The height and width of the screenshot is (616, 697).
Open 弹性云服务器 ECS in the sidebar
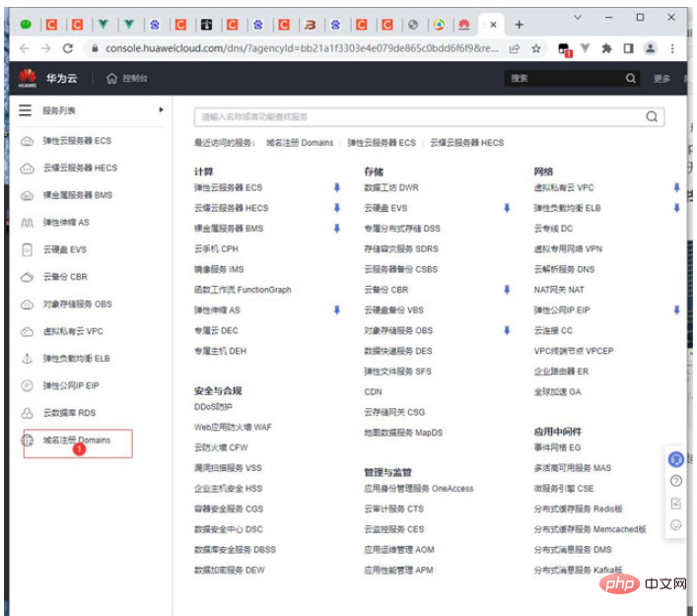click(77, 141)
